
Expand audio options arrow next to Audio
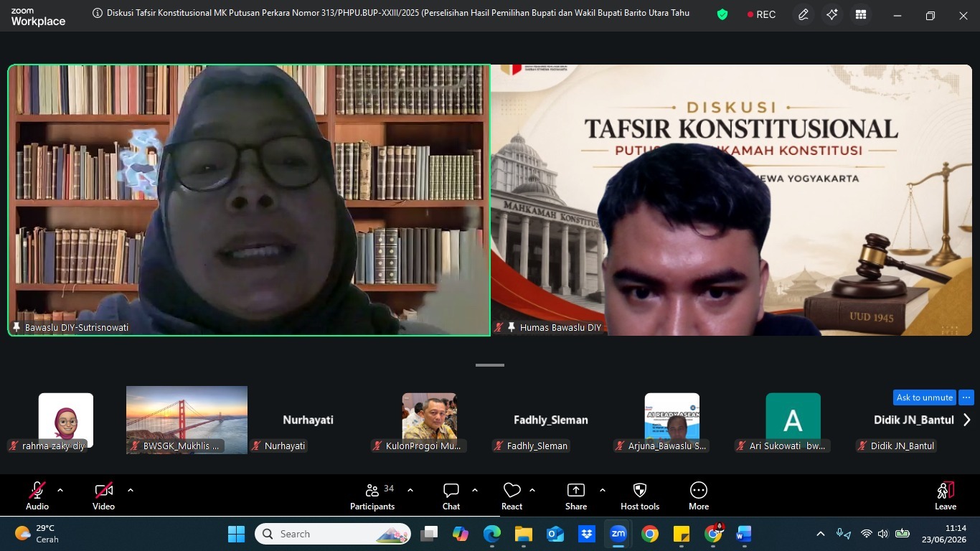[x=60, y=490]
